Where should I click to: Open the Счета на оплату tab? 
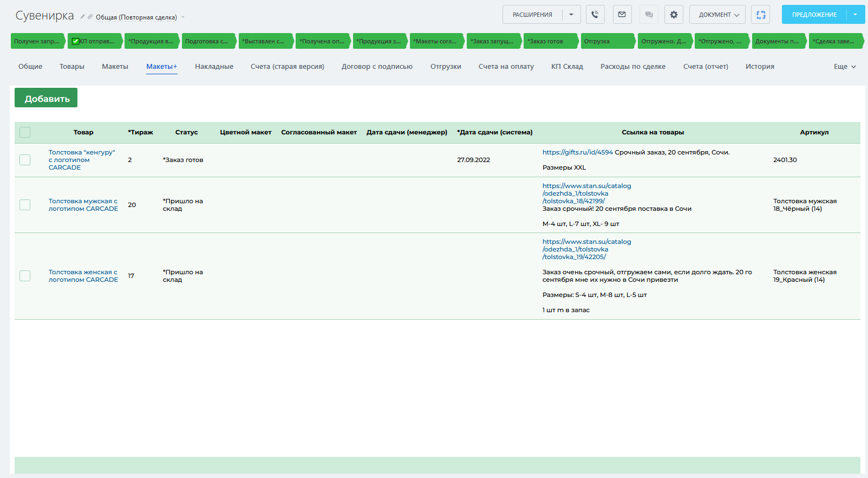click(x=506, y=67)
